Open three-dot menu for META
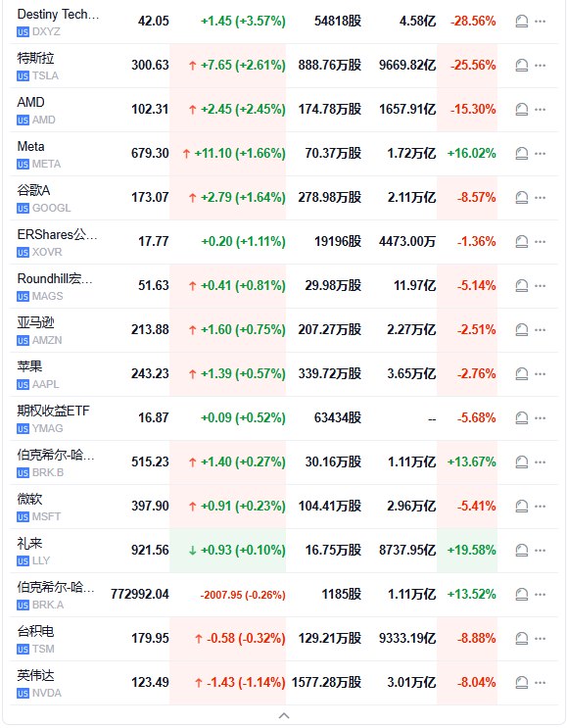The image size is (567, 728). pyautogui.click(x=541, y=154)
